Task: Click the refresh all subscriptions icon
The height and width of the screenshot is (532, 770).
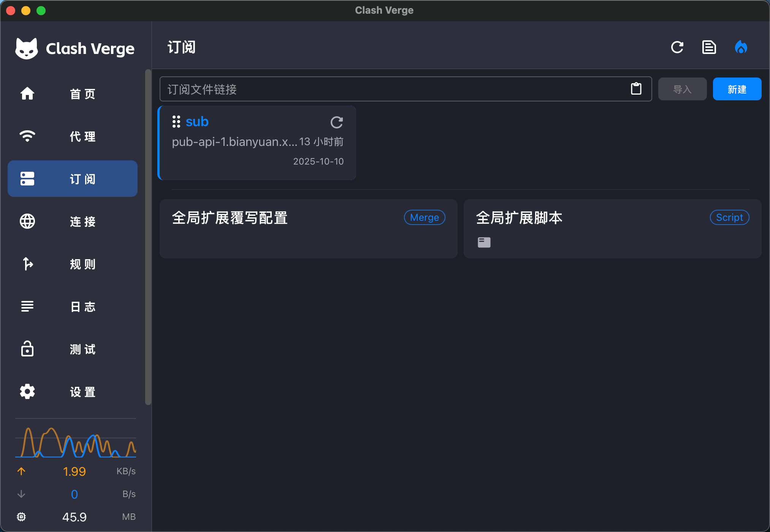Action: (x=677, y=47)
